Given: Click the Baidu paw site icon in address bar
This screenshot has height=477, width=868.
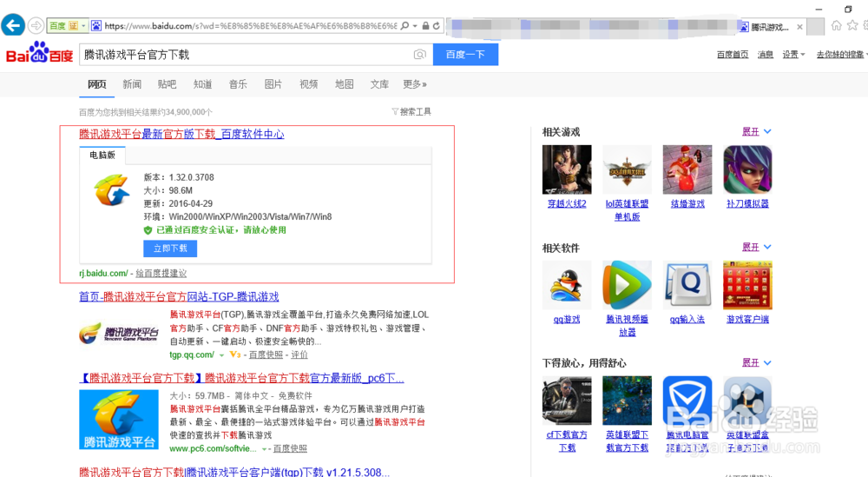Looking at the screenshot, I should pos(96,25).
